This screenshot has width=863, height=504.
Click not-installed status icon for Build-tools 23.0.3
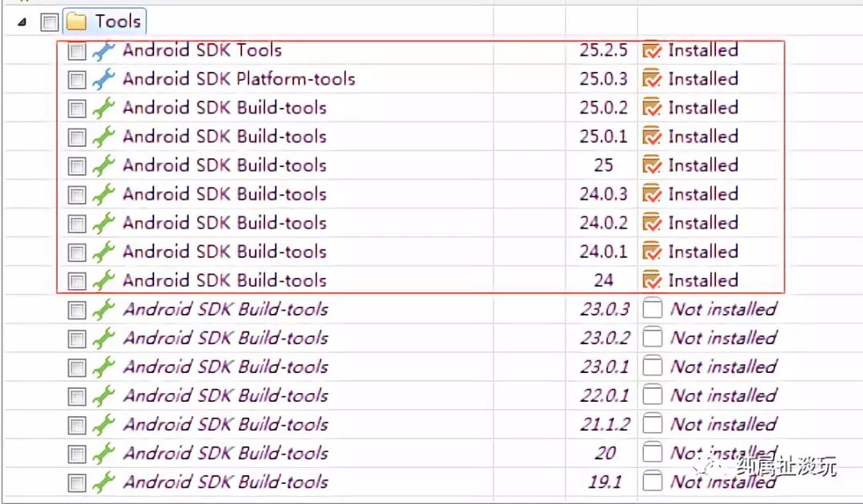pyautogui.click(x=652, y=308)
